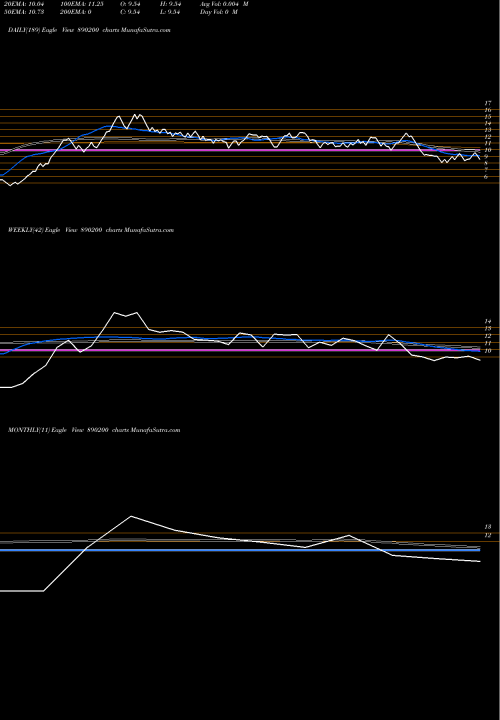Click the WEEKLY(42) chart title

pos(91,230)
